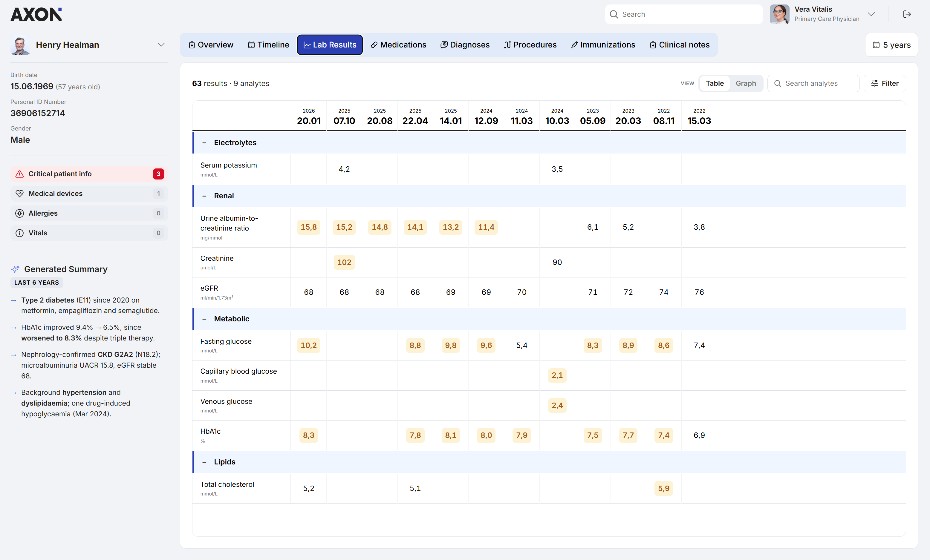The width and height of the screenshot is (930, 560).
Task: Open the Clinical notes tab
Action: coord(679,45)
